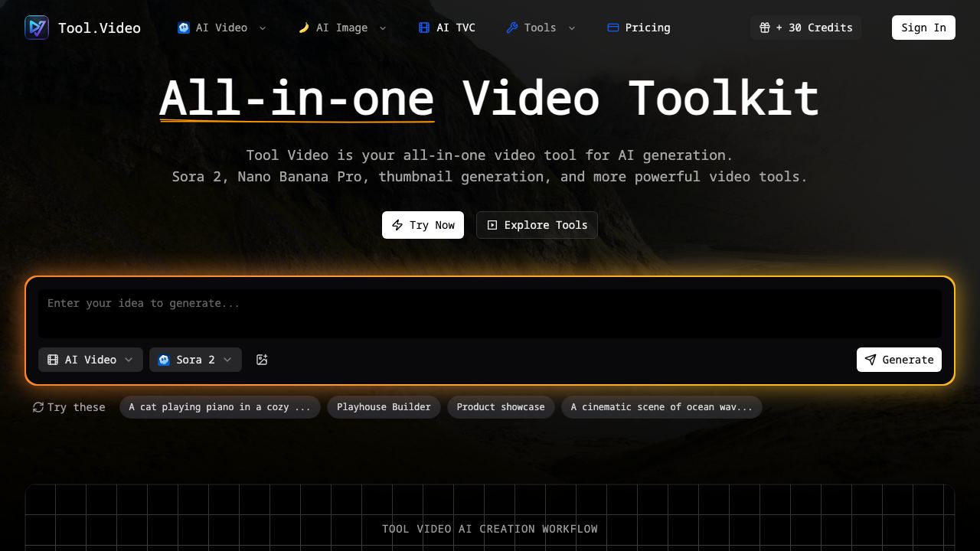Click the Try Now button
This screenshot has height=551, width=980.
tap(423, 225)
